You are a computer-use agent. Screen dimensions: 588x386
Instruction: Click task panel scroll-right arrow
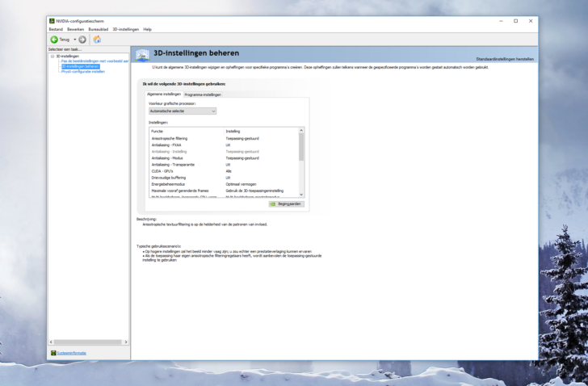click(x=126, y=342)
